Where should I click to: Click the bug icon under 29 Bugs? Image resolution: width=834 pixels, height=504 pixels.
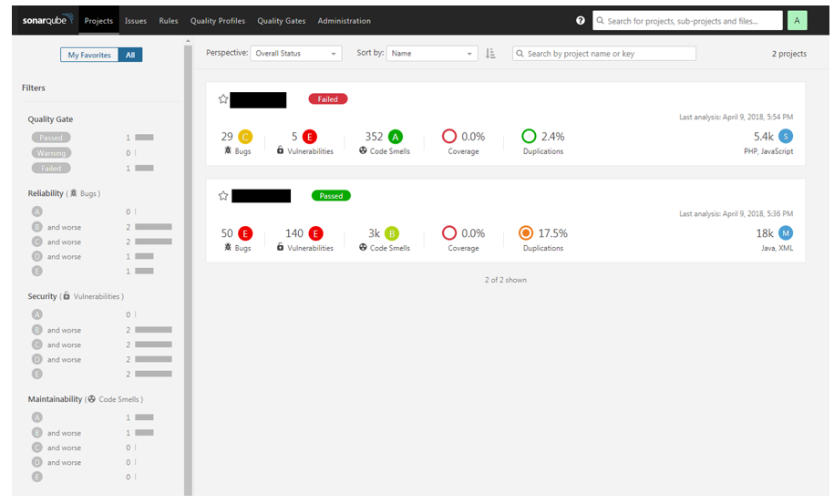228,150
